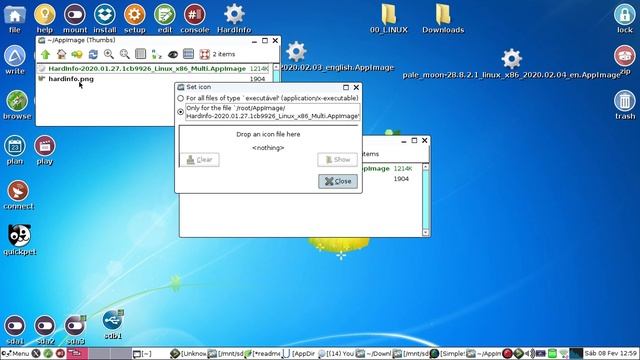Viewport: 640px width, 360px height.
Task: Close the Set icon dialog via Close button
Action: point(338,181)
